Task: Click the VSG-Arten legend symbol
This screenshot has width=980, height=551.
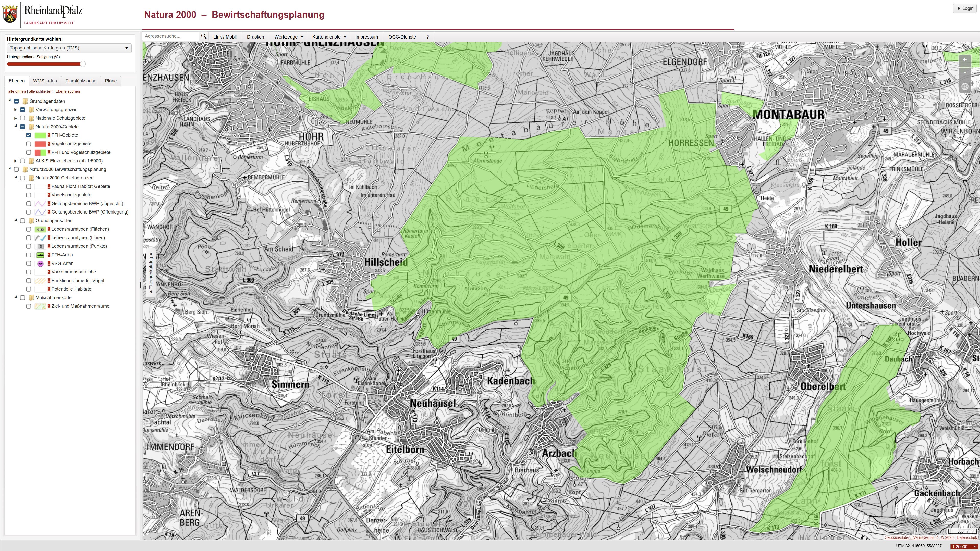Action: pos(40,264)
